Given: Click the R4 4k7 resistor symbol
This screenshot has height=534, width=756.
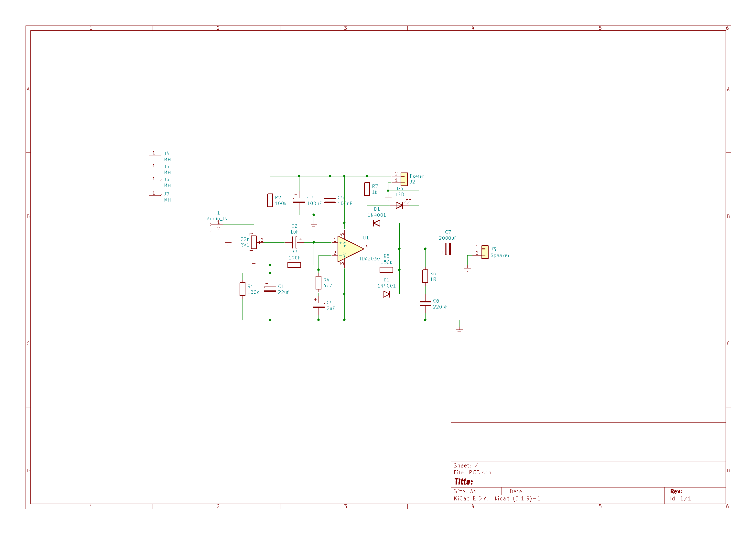Looking at the screenshot, I should (x=319, y=283).
